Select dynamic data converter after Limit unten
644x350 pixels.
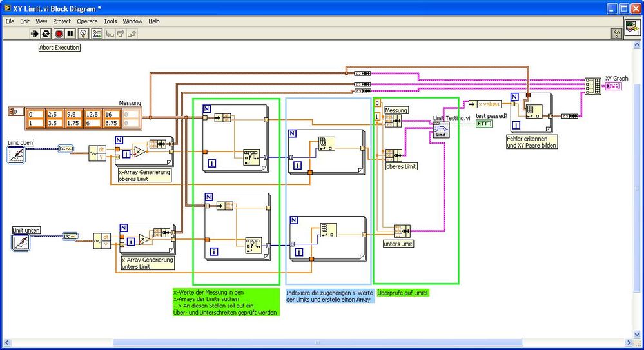[71, 236]
